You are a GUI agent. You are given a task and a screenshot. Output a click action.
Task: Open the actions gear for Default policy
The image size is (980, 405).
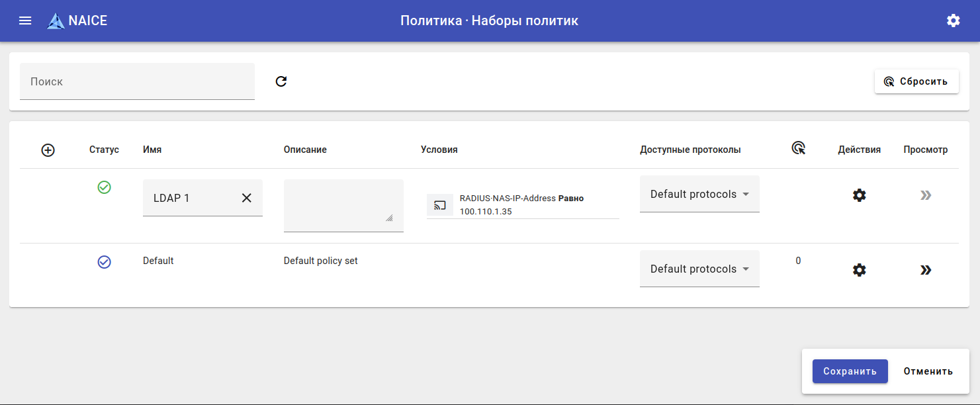[x=859, y=270]
